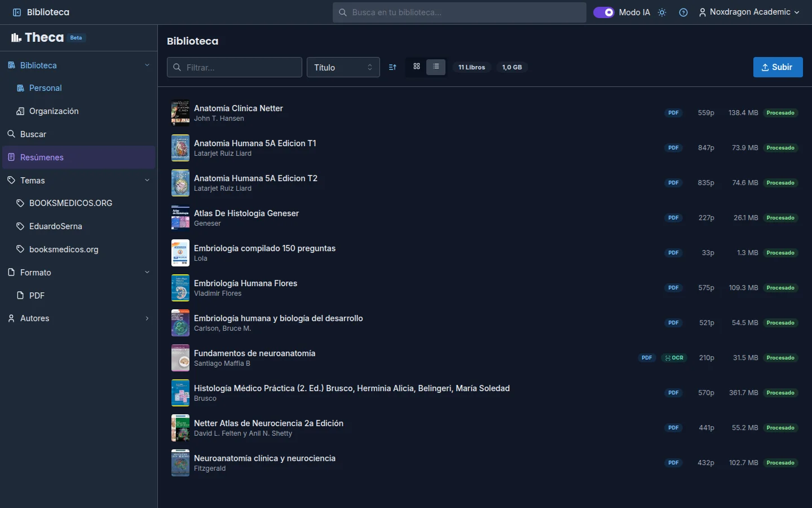Collapse the Temas section chevron
This screenshot has height=508, width=812.
click(x=147, y=180)
